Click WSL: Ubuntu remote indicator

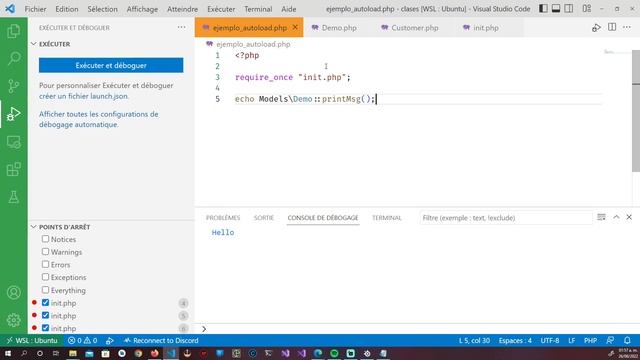(31, 340)
